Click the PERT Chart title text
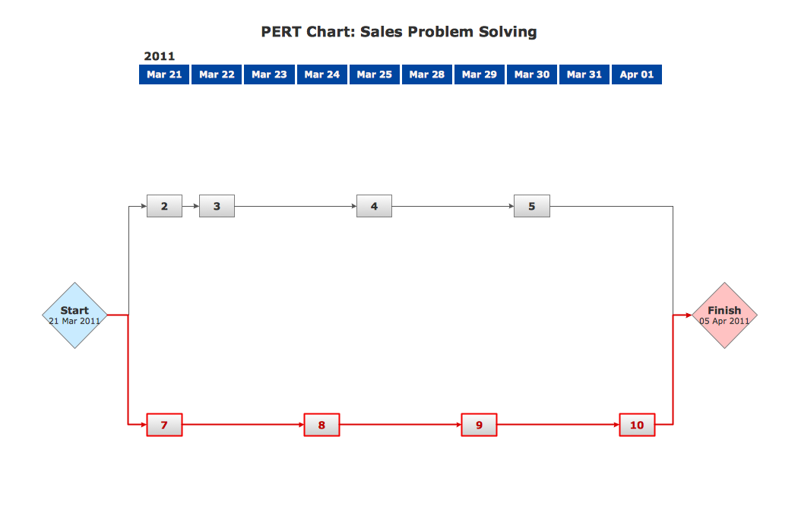 click(399, 32)
